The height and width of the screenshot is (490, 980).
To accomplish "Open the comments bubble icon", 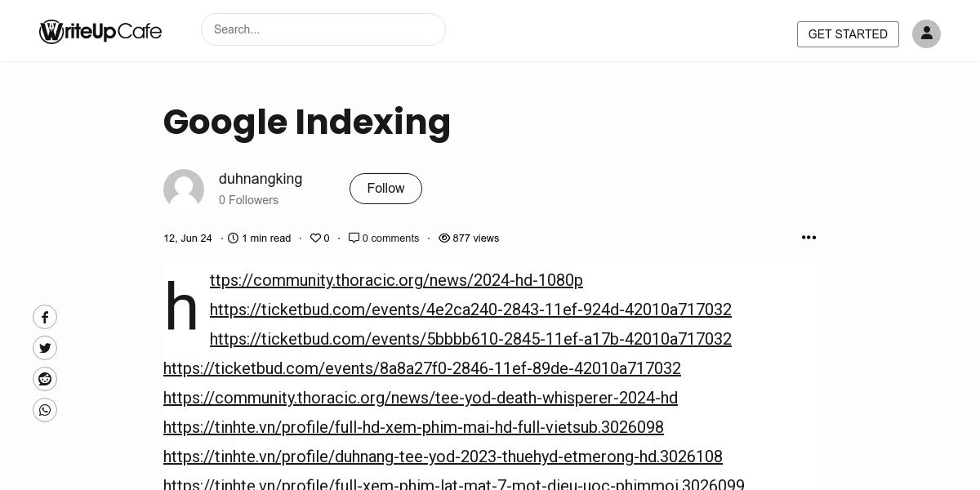I will pos(354,238).
